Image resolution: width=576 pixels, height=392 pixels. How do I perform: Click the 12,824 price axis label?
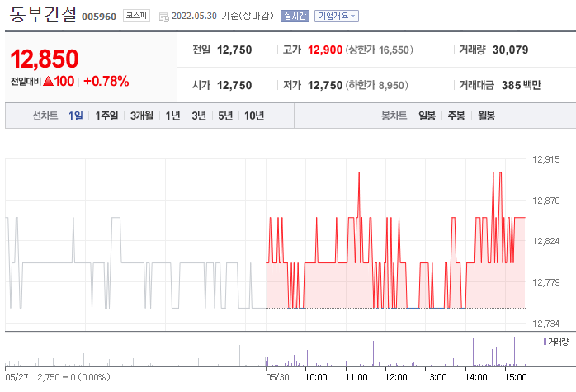pos(545,241)
